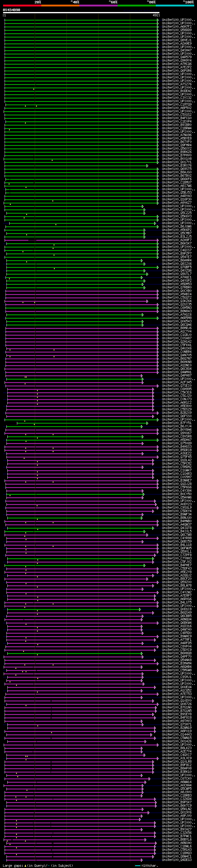Click the white query sequence bar

(81, 12)
